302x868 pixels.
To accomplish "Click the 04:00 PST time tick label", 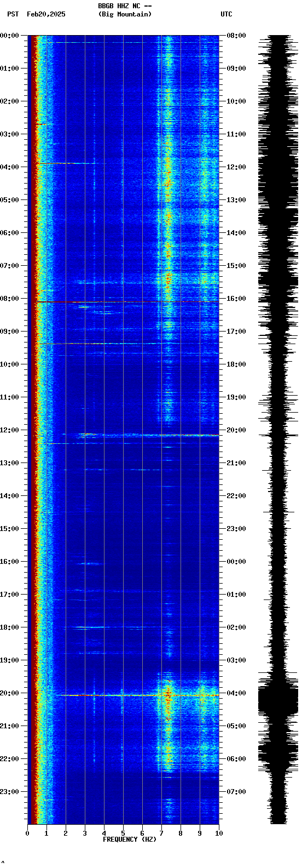I will tap(10, 167).
